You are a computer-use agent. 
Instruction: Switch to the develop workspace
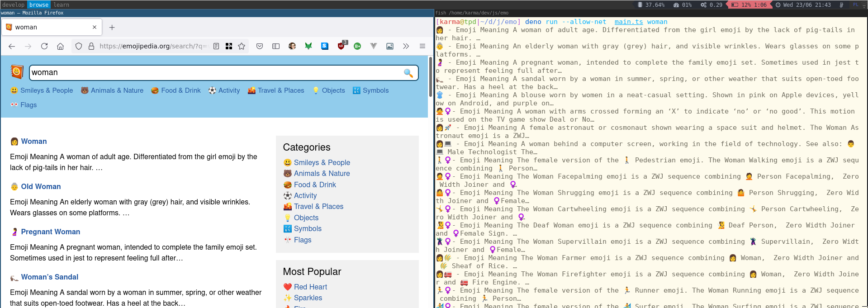click(x=13, y=5)
